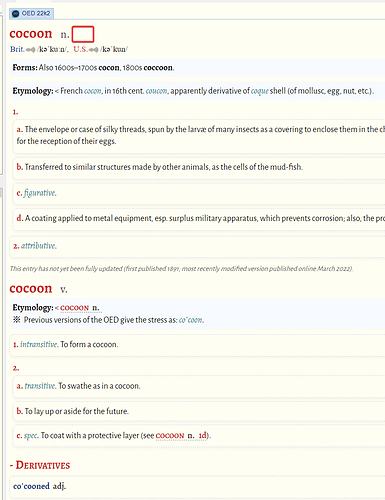Play the U.S. pronunciation audio
385x500 pixels.
click(x=94, y=50)
